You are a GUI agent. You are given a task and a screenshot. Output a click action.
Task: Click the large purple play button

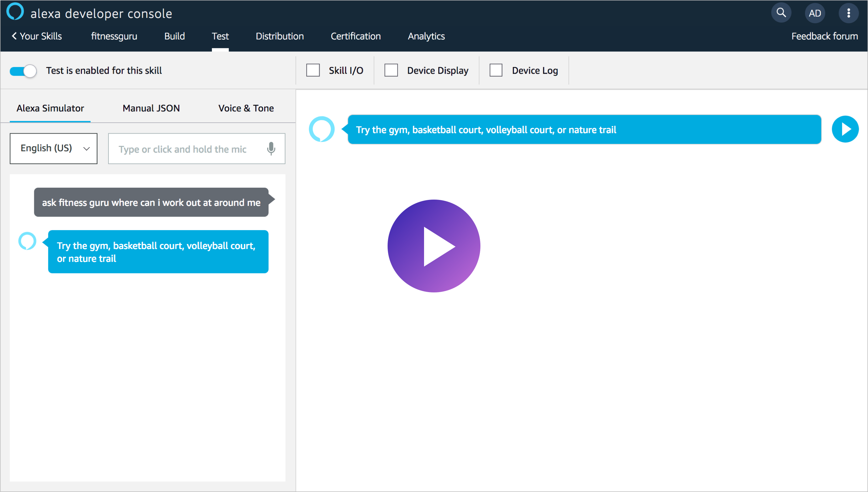(434, 246)
